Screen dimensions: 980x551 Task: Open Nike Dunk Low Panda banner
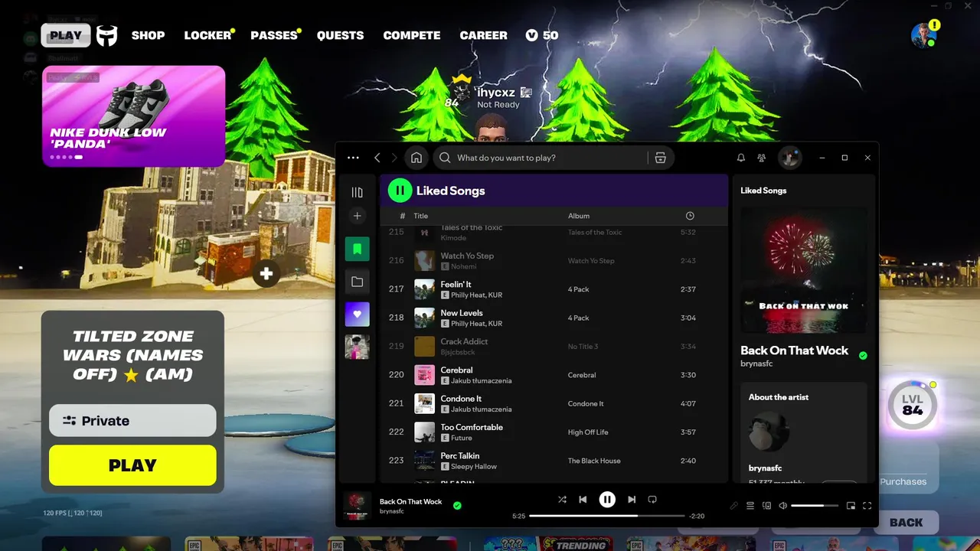[134, 116]
